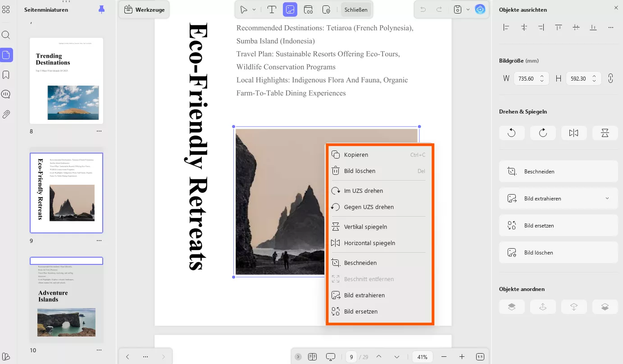Open more alignment options

tap(611, 27)
